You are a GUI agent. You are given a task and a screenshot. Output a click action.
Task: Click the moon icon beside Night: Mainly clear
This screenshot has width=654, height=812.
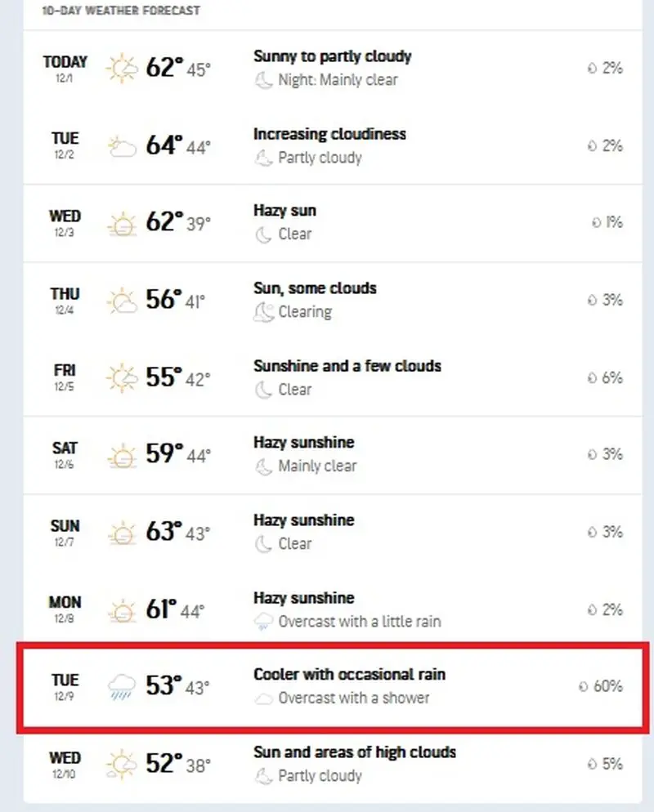pyautogui.click(x=263, y=80)
